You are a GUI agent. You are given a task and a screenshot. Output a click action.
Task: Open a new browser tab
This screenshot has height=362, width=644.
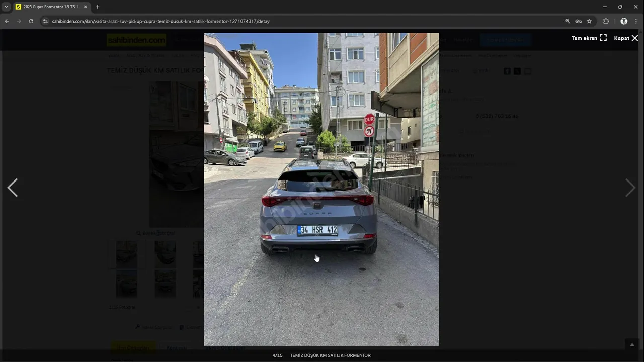(x=97, y=7)
